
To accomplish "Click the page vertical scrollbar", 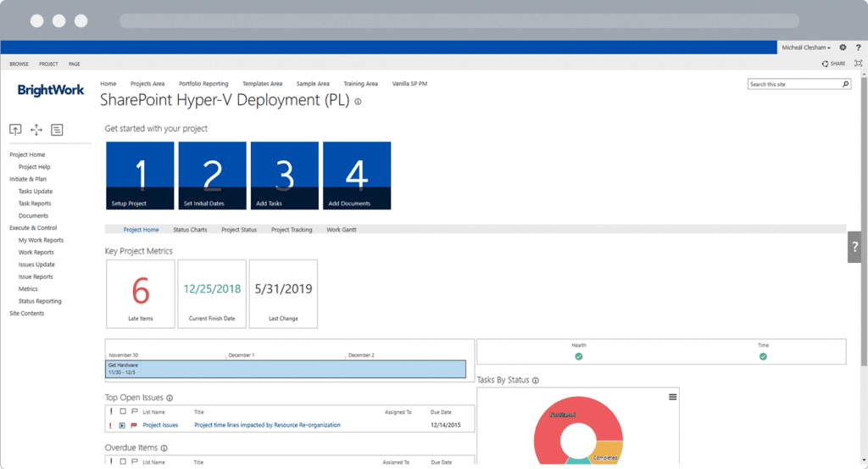I will point(864,221).
